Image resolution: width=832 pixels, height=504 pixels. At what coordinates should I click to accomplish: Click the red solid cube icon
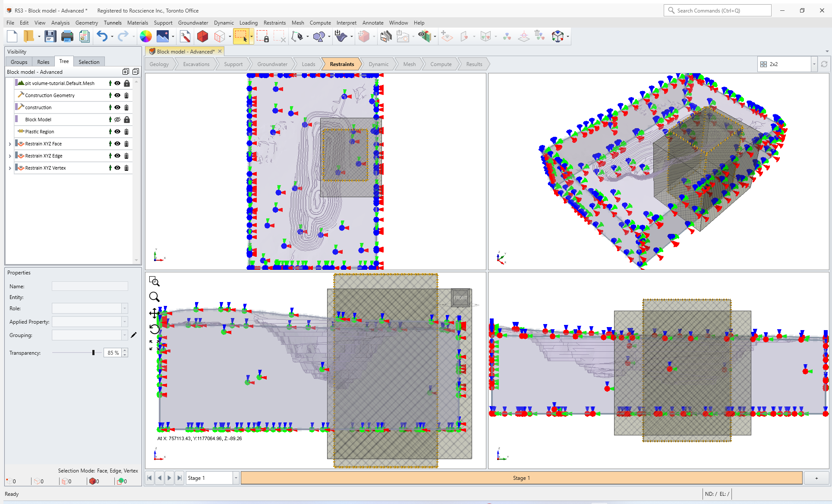[202, 37]
